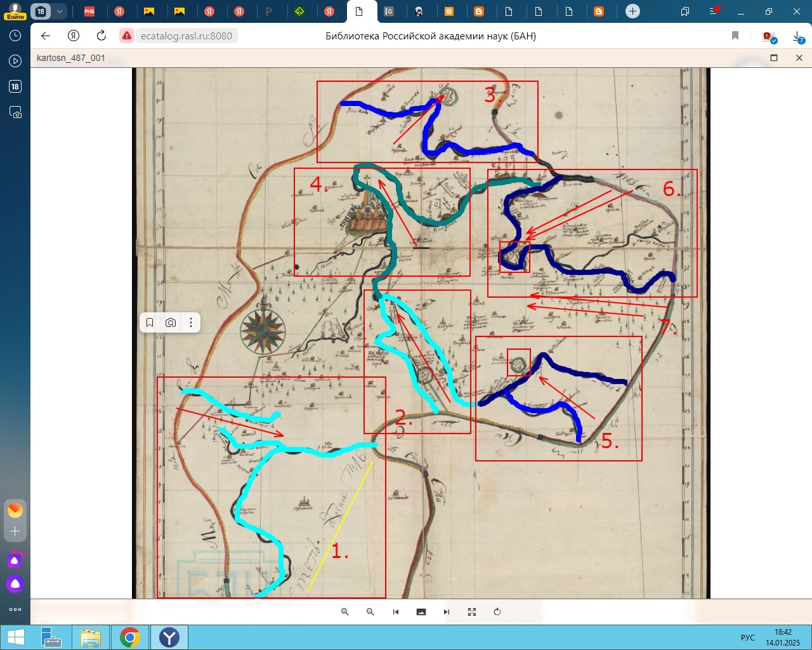Viewport: 812px width, 650px height.
Task: Expand the tab groups dropdown arrow
Action: (59, 11)
